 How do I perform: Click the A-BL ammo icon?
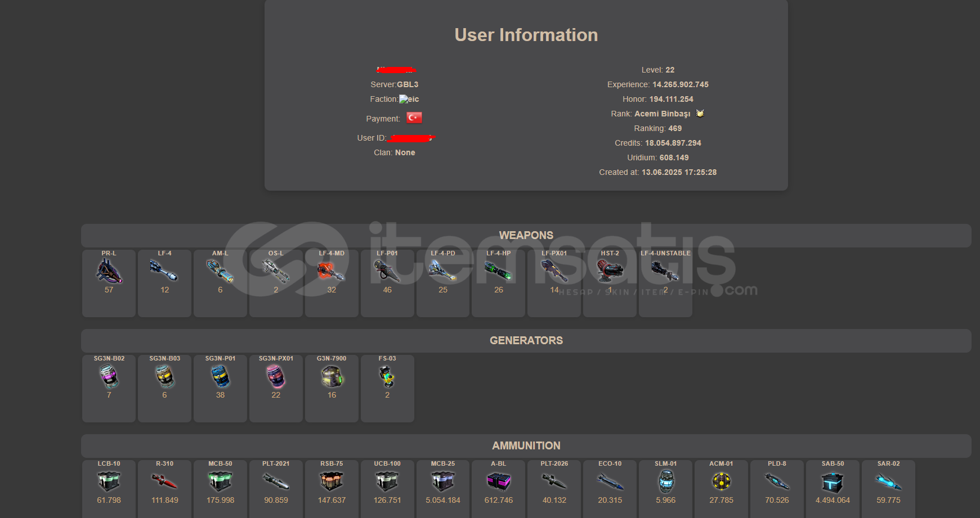tap(499, 481)
